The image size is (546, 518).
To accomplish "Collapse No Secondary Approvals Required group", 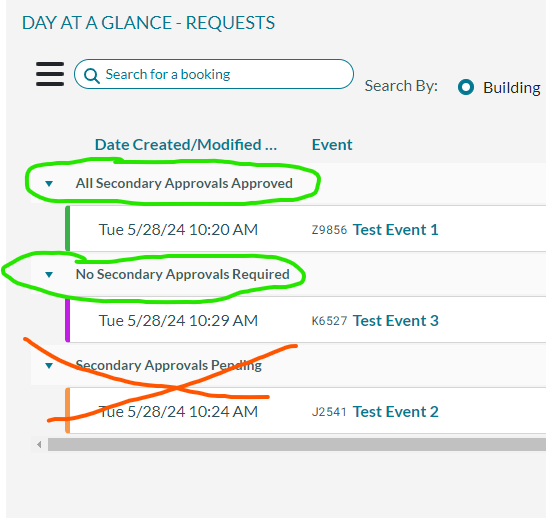I will [49, 275].
